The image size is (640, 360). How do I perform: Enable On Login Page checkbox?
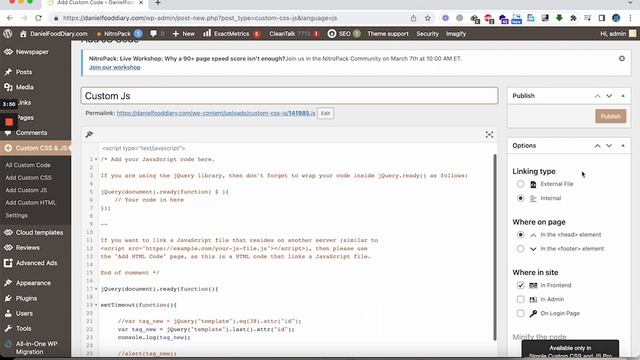[520, 313]
